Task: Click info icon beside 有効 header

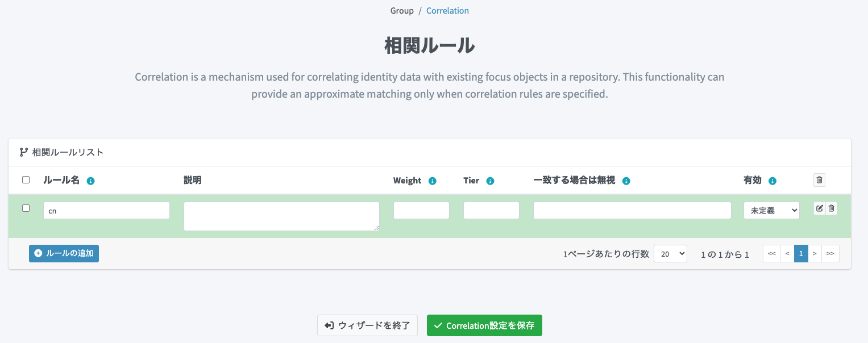Action: coord(772,181)
